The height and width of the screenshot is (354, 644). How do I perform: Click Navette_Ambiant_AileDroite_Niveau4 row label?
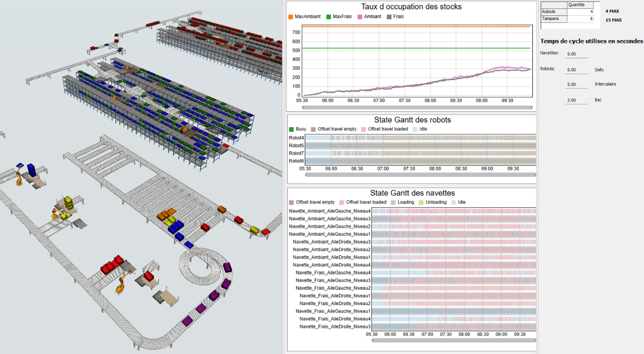[332, 265]
